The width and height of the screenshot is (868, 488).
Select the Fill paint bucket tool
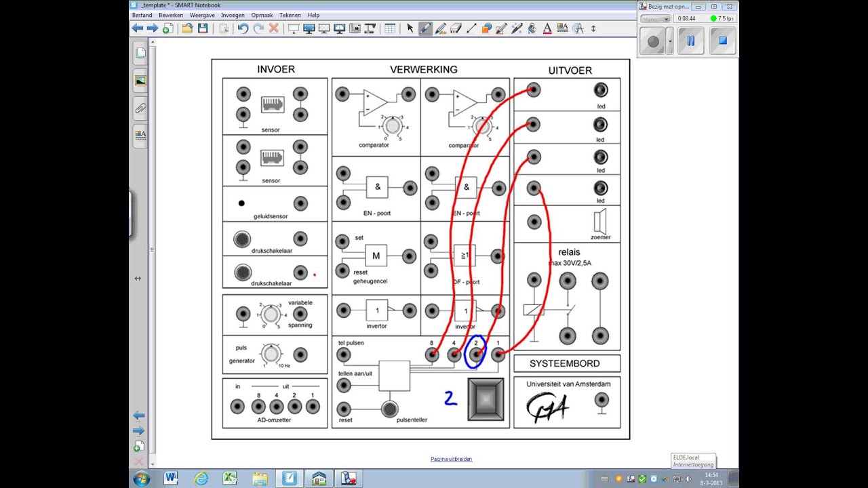click(532, 28)
